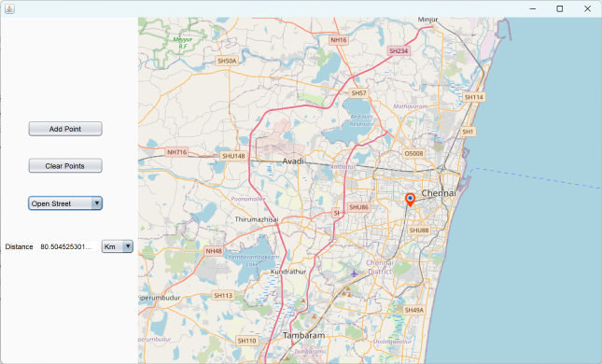Screen dimensions: 602x364
Task: Click the airport plane icon on map
Action: tap(354, 273)
